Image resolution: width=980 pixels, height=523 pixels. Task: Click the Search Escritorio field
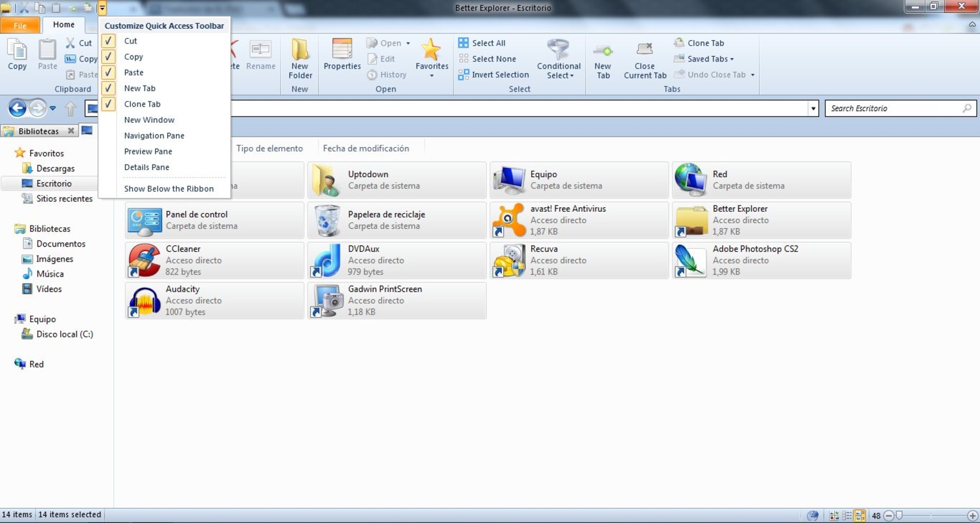[x=893, y=109]
